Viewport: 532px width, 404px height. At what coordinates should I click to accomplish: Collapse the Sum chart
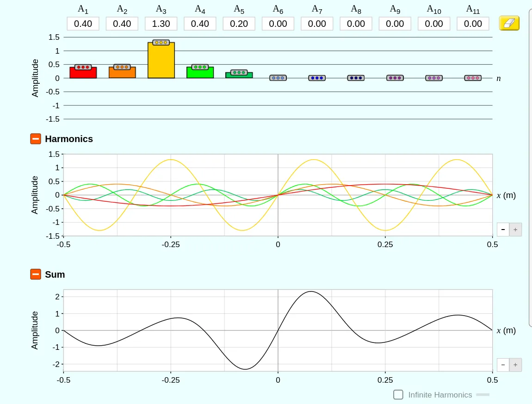coord(36,274)
